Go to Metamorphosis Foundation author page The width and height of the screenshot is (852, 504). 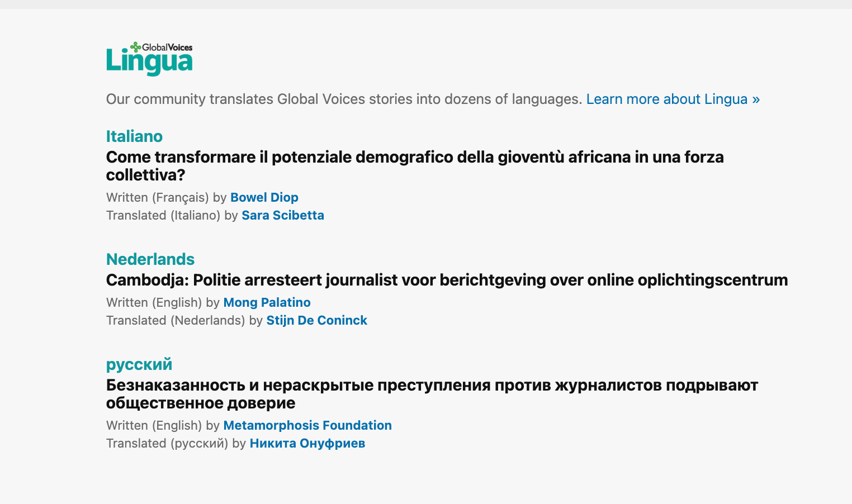click(307, 425)
